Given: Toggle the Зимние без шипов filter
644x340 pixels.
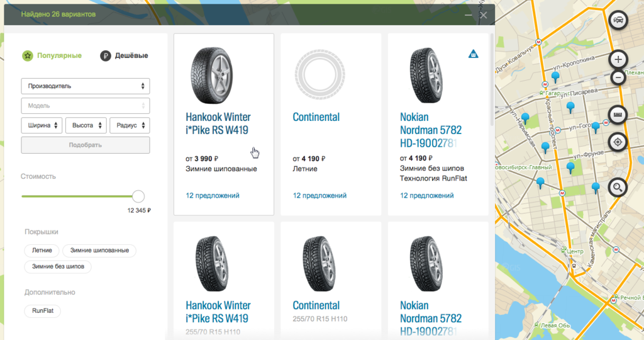Looking at the screenshot, I should (x=58, y=266).
